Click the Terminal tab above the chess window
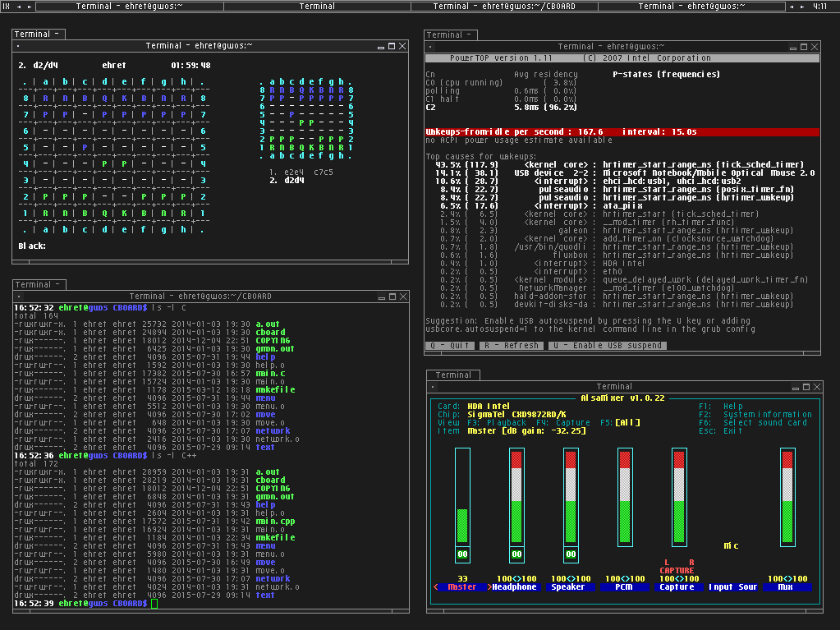 [x=37, y=34]
